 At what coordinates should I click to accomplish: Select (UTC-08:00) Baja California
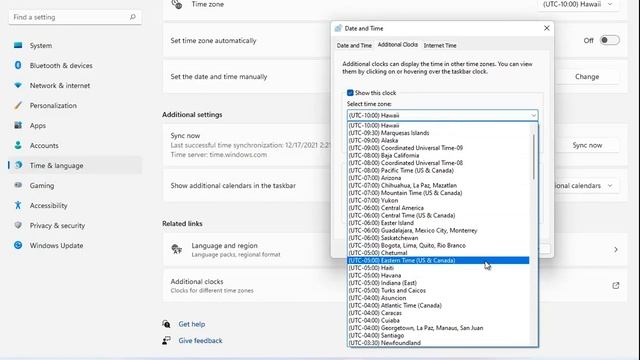point(438,156)
